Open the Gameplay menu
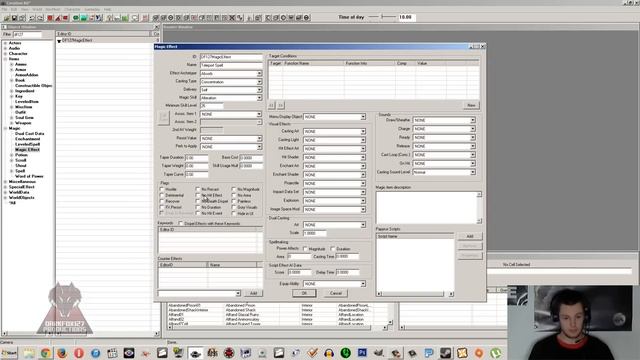The image size is (640, 360). pyautogui.click(x=92, y=9)
